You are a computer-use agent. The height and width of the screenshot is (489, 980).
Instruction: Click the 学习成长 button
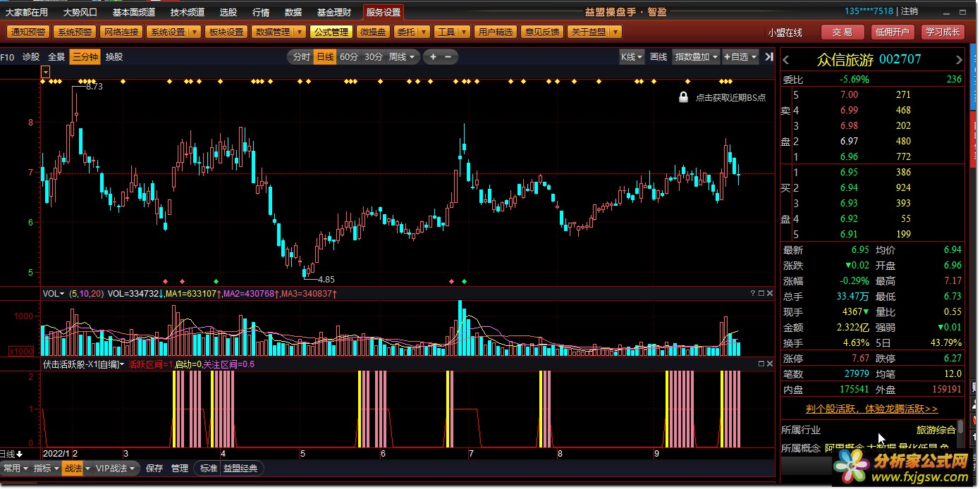[x=943, y=32]
